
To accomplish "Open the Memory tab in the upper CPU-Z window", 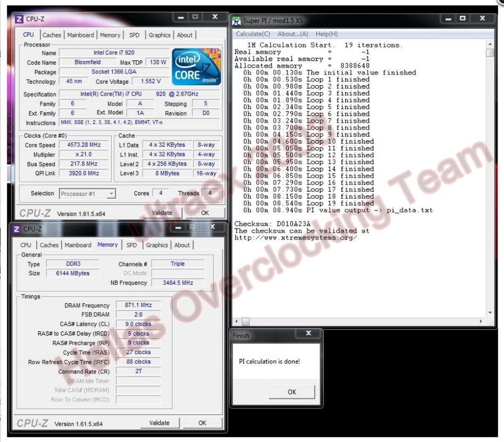I will point(110,35).
